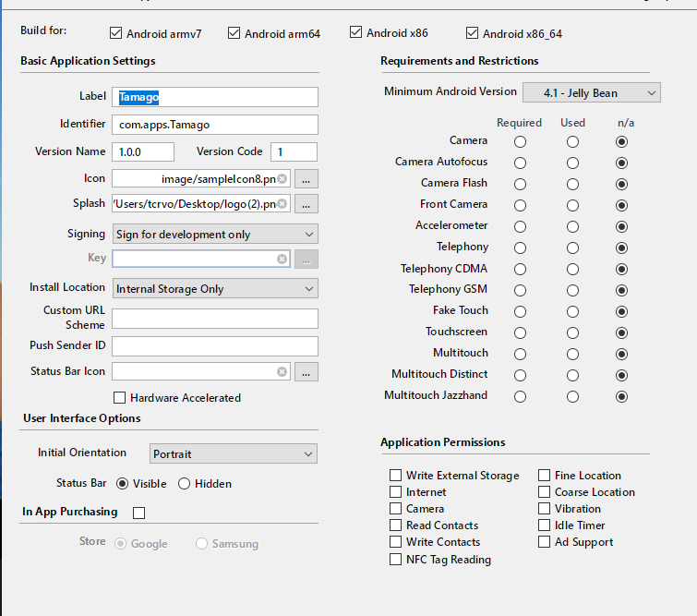Enable In App Purchasing checkbox

pos(139,513)
